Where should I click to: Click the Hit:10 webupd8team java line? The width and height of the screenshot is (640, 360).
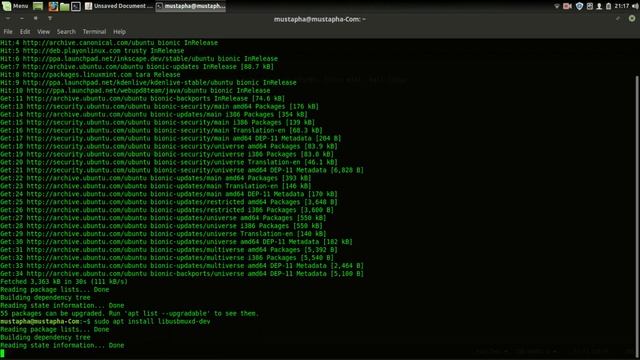tap(135, 91)
